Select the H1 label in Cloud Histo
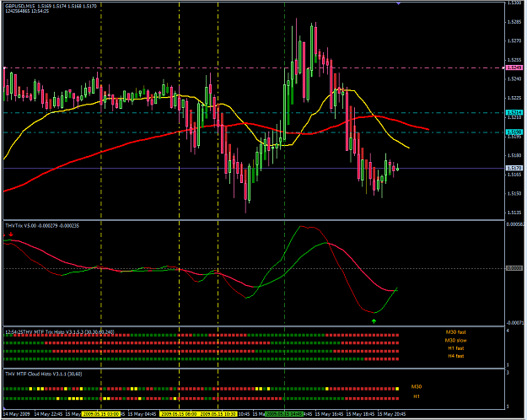This screenshot has width=527, height=420. tap(417, 396)
